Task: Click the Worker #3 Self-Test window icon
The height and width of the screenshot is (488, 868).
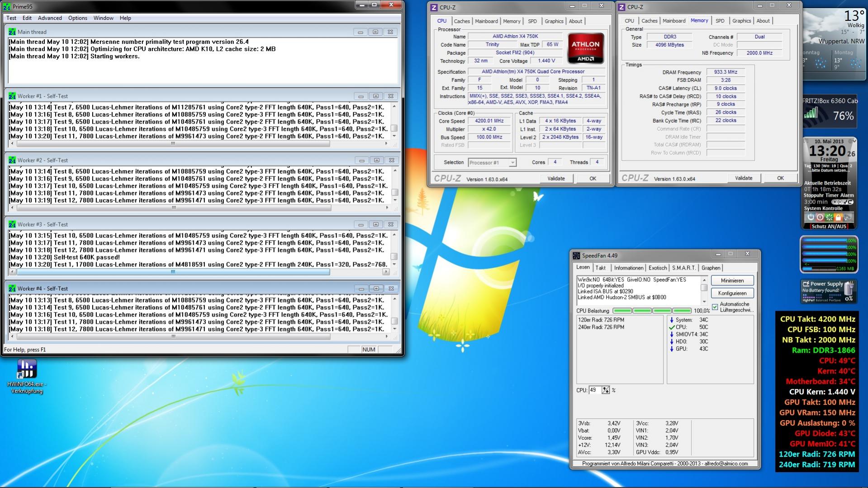Action: [12, 225]
